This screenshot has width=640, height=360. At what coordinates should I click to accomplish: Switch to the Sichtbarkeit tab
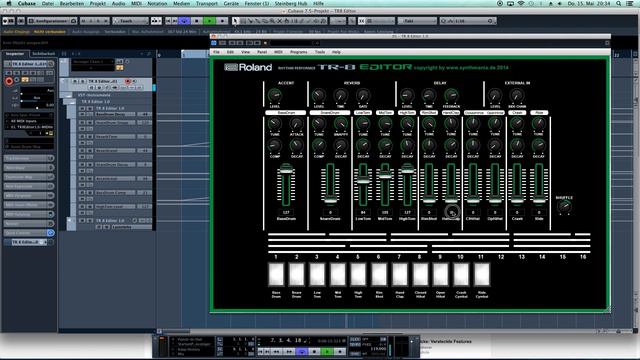[44, 54]
